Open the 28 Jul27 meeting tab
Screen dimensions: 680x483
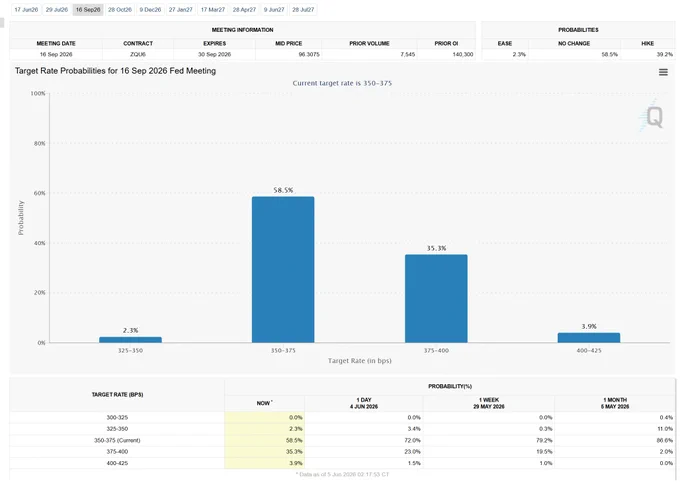303,10
